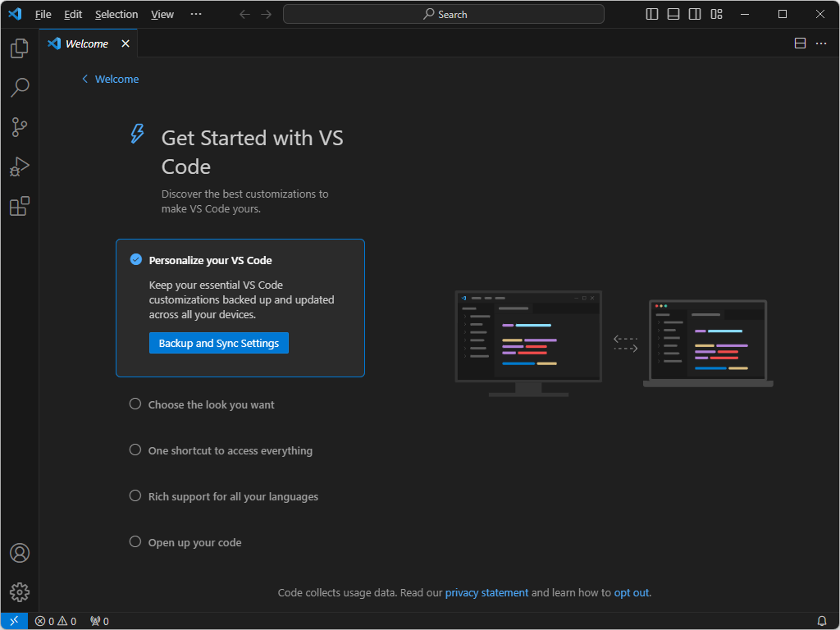Open the View menu

(x=162, y=15)
